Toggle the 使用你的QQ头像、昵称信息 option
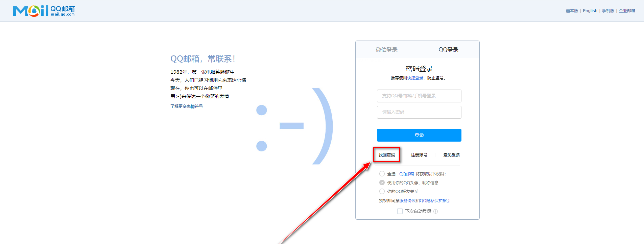 click(x=382, y=182)
